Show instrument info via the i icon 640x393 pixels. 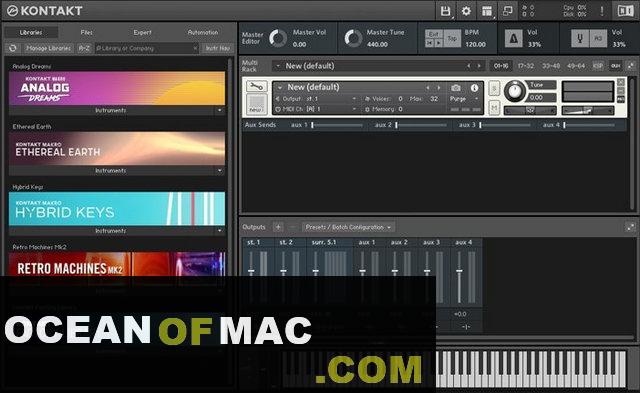click(474, 88)
